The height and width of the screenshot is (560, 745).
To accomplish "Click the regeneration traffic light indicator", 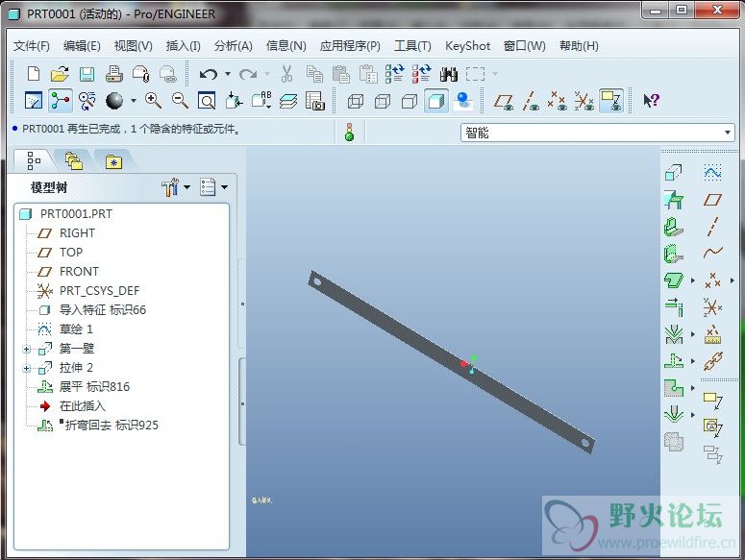I will tap(350, 133).
